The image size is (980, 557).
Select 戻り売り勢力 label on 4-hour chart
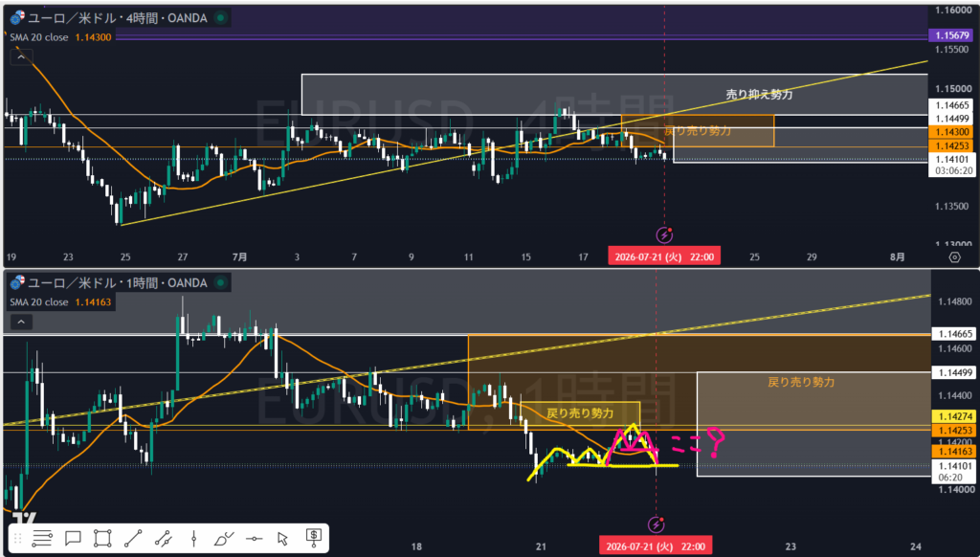(x=698, y=131)
